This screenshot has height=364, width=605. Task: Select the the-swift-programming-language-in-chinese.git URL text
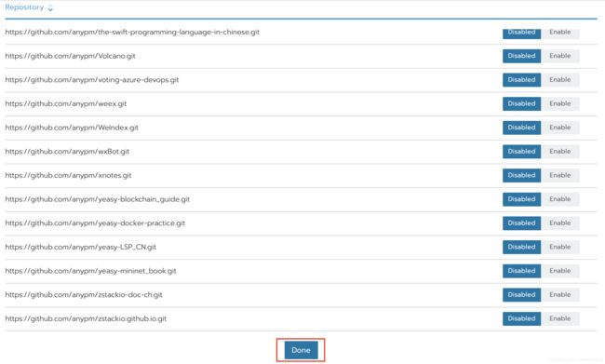(x=132, y=33)
